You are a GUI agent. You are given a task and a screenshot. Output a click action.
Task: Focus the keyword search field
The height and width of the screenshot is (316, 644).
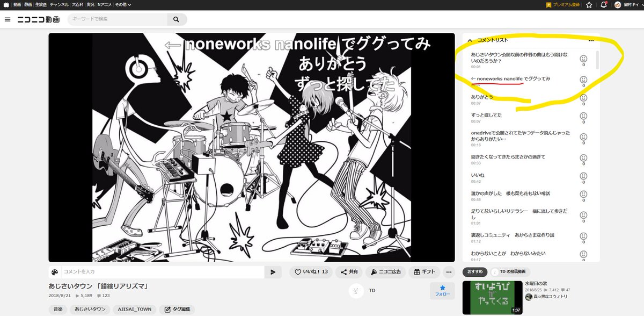(117, 20)
